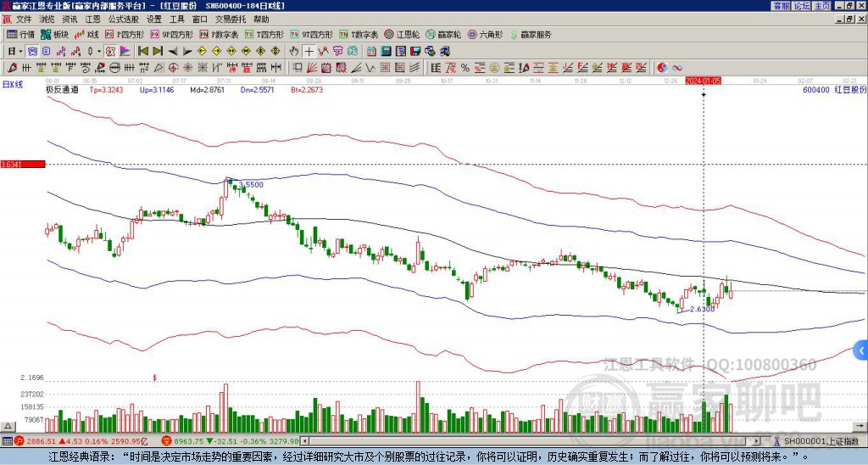Toggle the crosshair cursor tool
The image size is (868, 465).
tap(309, 52)
